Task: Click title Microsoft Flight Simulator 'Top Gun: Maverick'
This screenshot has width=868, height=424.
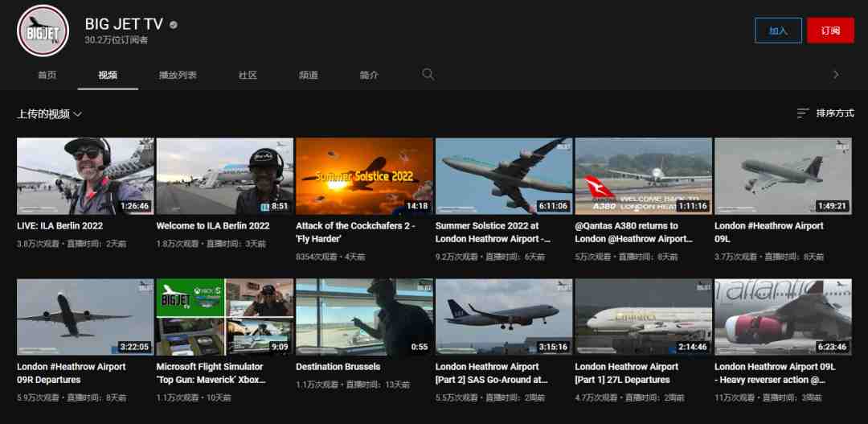Action: (211, 373)
